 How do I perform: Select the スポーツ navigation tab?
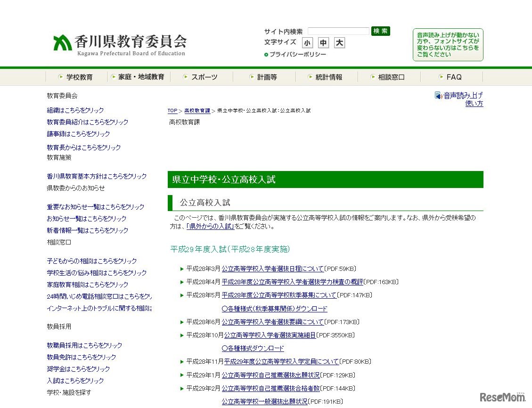(x=204, y=77)
